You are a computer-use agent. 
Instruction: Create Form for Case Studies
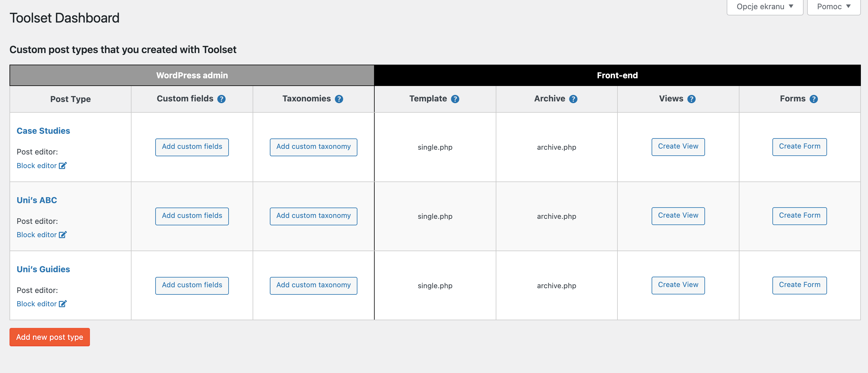point(799,146)
